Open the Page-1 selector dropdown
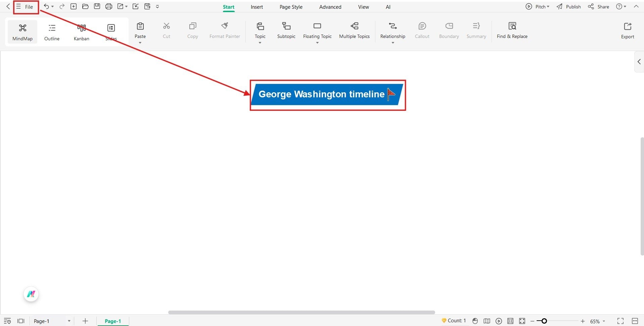Image resolution: width=644 pixels, height=326 pixels. click(x=69, y=321)
